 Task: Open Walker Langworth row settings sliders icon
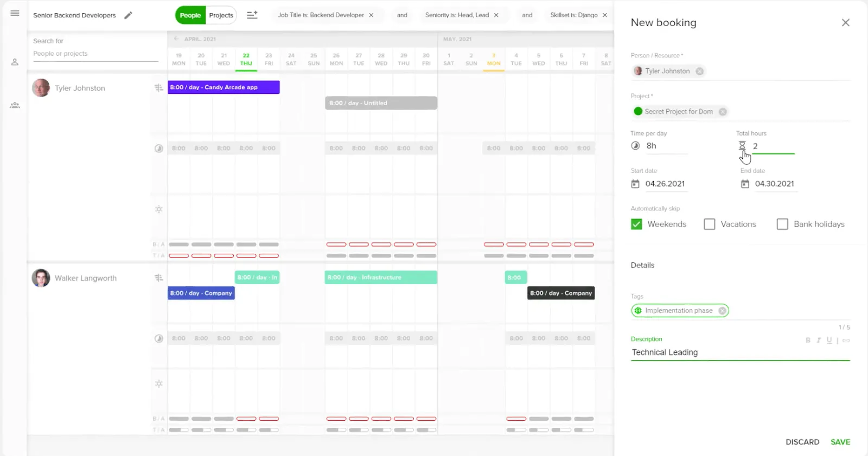pyautogui.click(x=159, y=278)
